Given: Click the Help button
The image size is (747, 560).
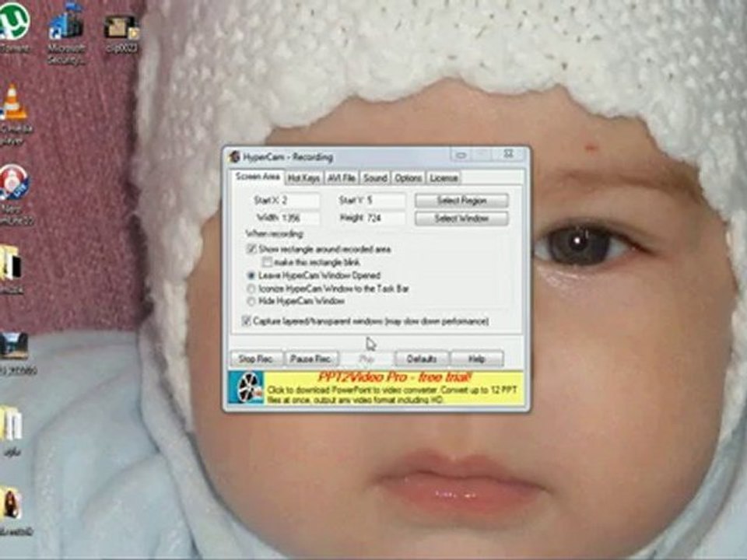Looking at the screenshot, I should pos(477,359).
